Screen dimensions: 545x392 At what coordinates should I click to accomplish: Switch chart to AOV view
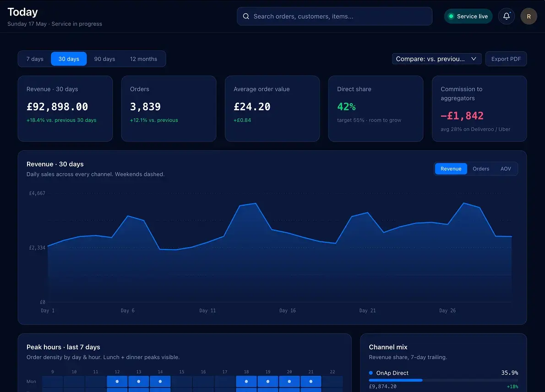pyautogui.click(x=506, y=169)
